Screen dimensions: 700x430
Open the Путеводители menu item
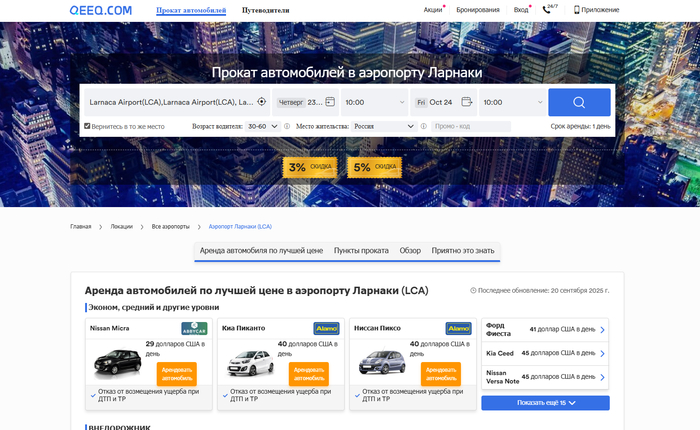[264, 10]
